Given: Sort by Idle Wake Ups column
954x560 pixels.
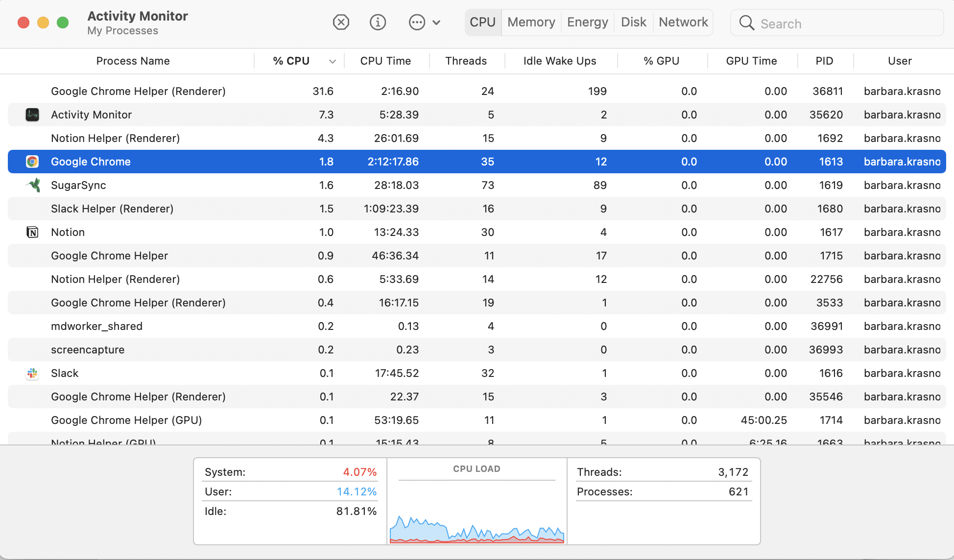Looking at the screenshot, I should [559, 61].
